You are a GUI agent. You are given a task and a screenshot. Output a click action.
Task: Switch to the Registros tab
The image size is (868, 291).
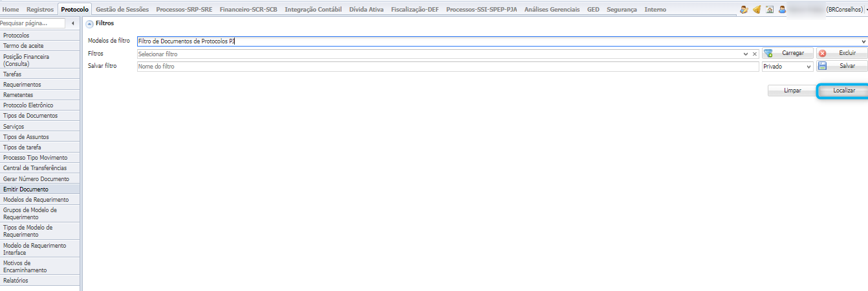(40, 10)
